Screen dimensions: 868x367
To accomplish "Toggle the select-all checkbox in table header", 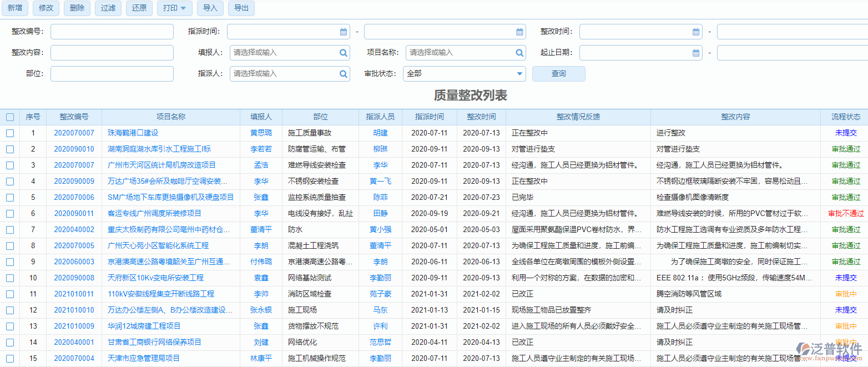I will click(9, 117).
